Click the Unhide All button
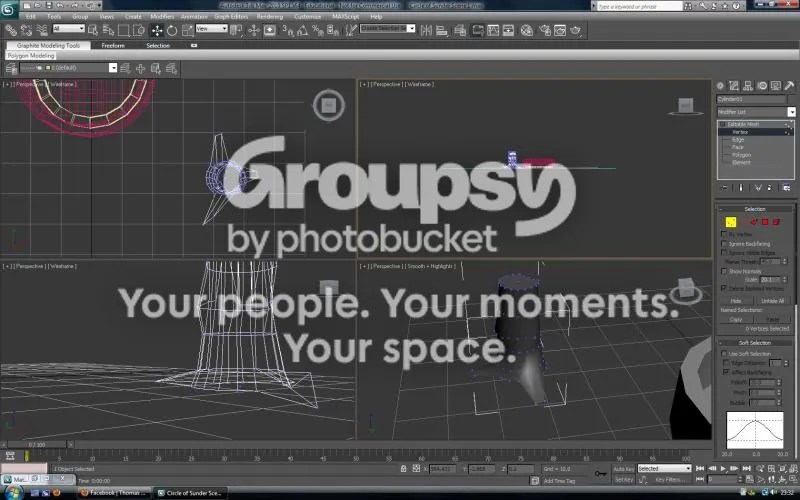 772,301
